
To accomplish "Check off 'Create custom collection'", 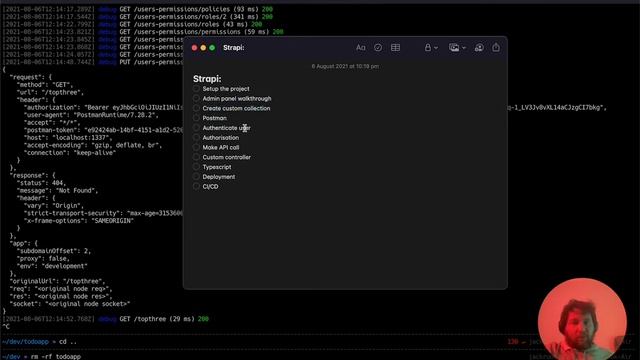I will pos(196,108).
